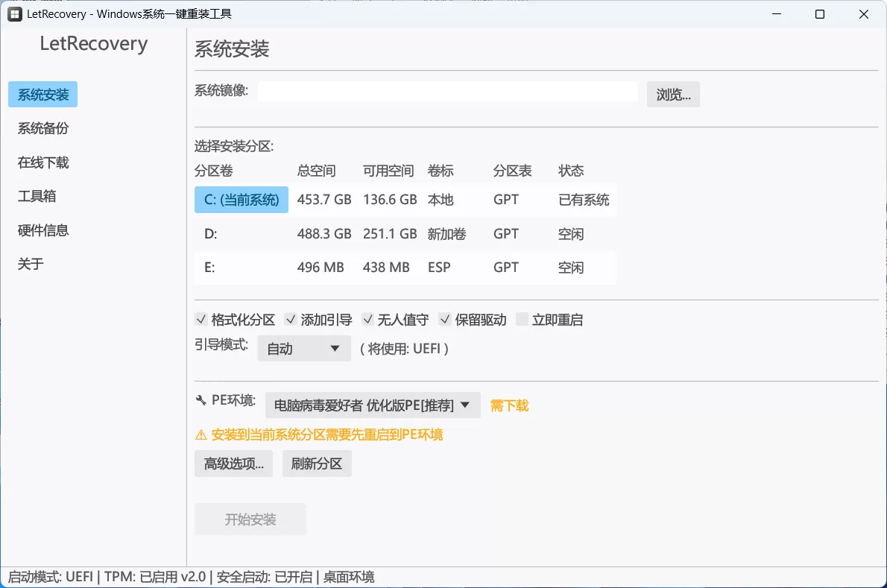Click the 需下载 download link
The height and width of the screenshot is (588, 887).
(x=509, y=405)
